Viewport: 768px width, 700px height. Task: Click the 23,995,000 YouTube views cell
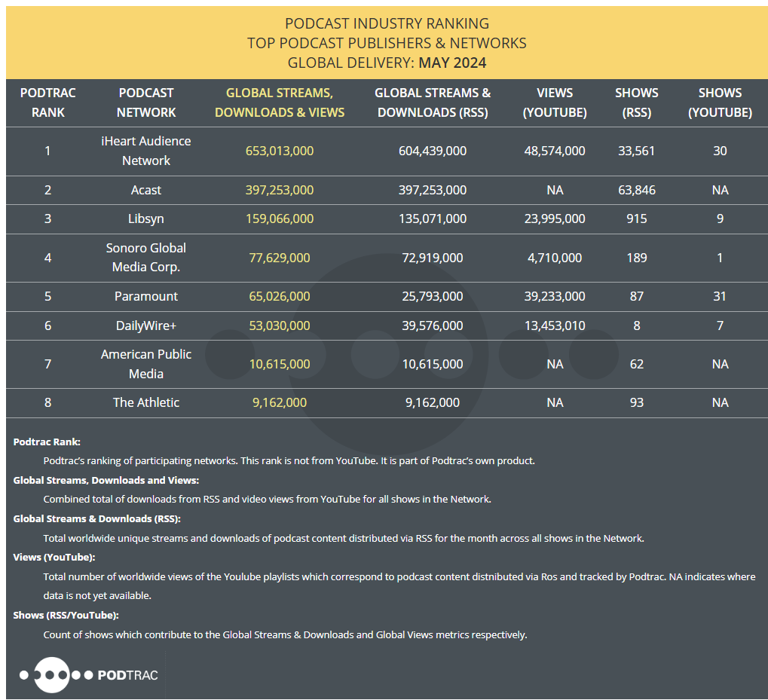point(555,219)
